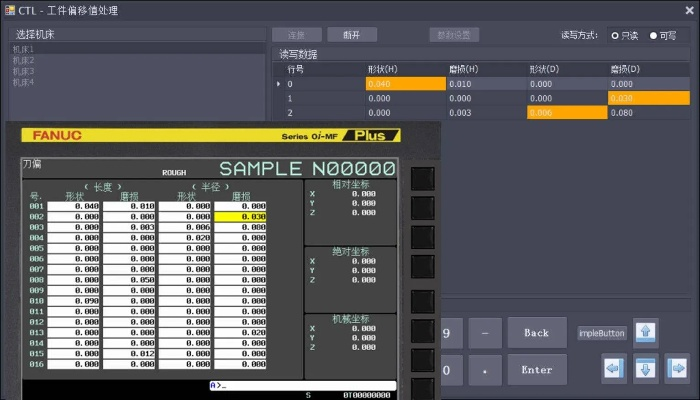700x400 pixels.
Task: Select 机床1 in the machine list
Action: click(x=23, y=49)
